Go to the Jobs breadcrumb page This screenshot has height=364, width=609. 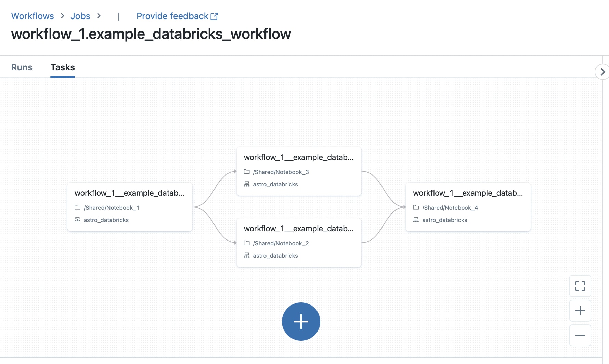coord(80,16)
